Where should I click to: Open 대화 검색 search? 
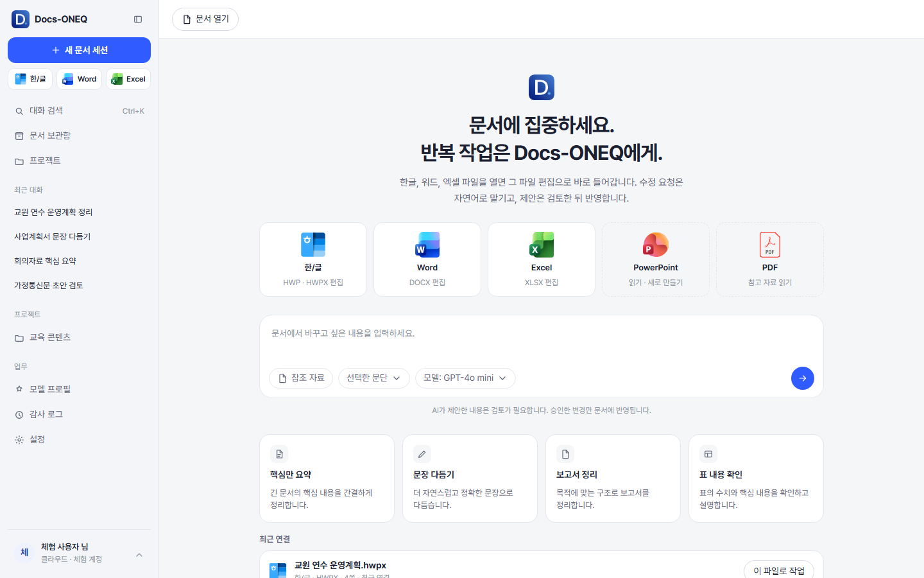pos(79,110)
